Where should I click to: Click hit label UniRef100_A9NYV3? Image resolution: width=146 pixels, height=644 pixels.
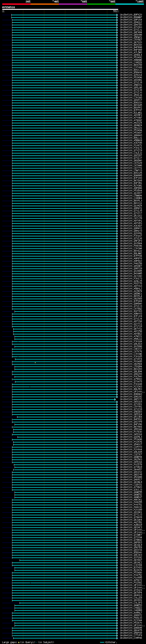click(131, 314)
